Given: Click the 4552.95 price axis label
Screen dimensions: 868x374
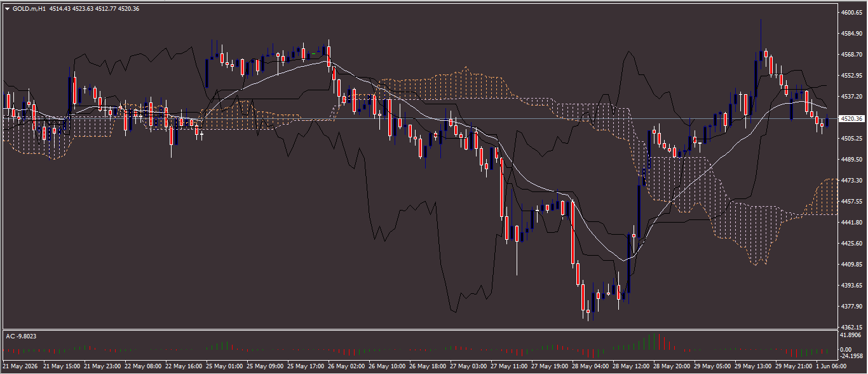Looking at the screenshot, I should [x=851, y=76].
